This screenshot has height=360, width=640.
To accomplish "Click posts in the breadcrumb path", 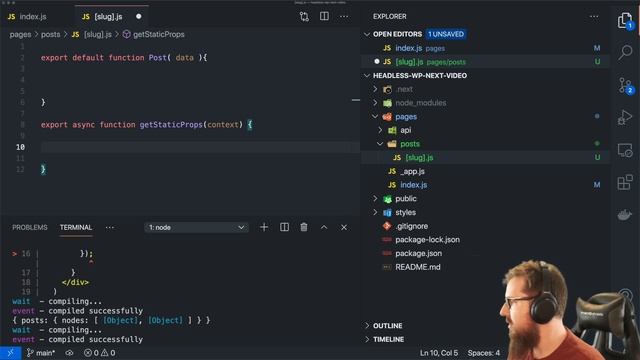I will tap(50, 34).
